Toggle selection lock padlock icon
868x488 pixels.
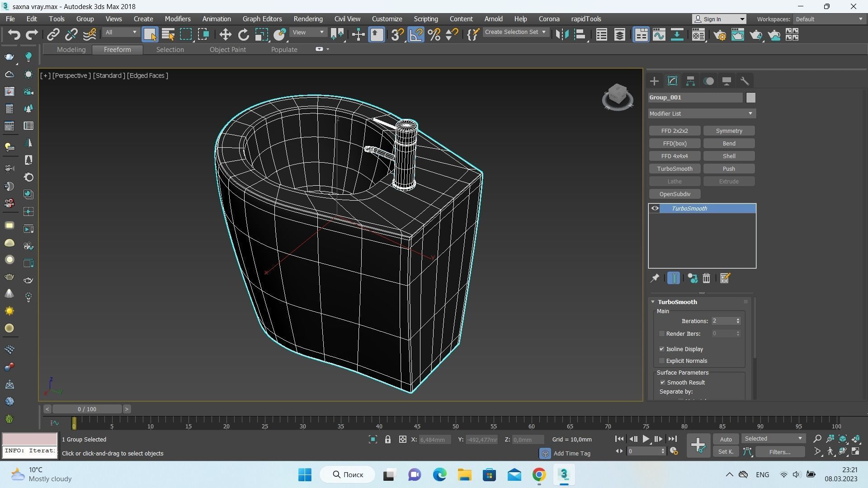tap(387, 440)
